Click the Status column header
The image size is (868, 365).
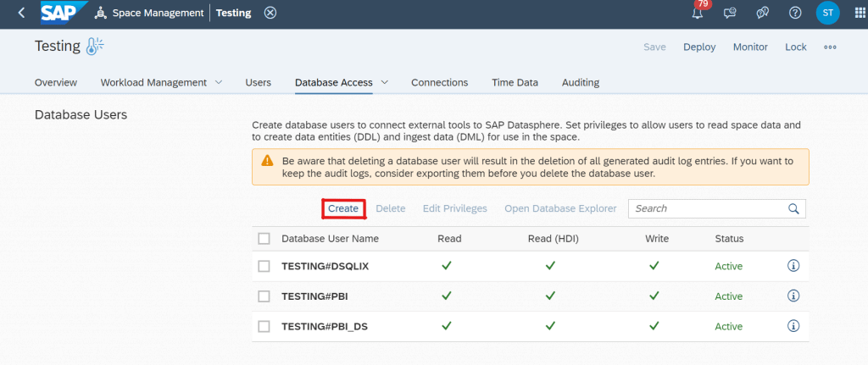coord(729,239)
